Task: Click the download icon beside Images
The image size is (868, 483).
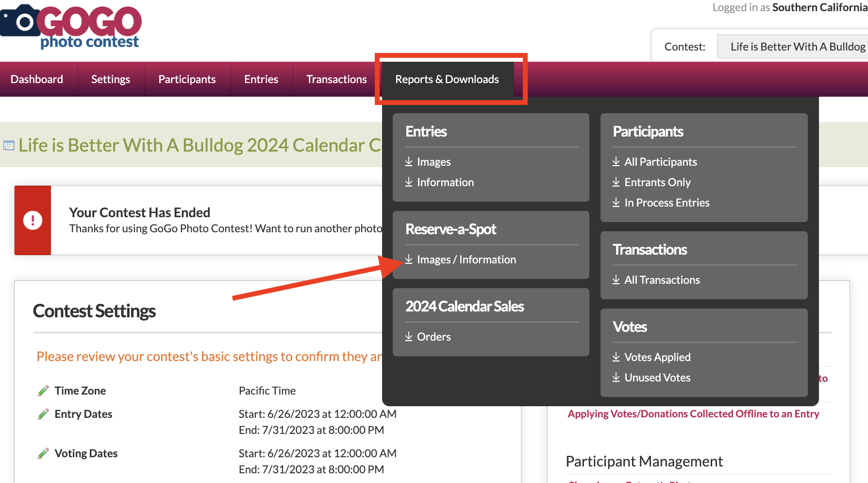Action: (x=409, y=161)
